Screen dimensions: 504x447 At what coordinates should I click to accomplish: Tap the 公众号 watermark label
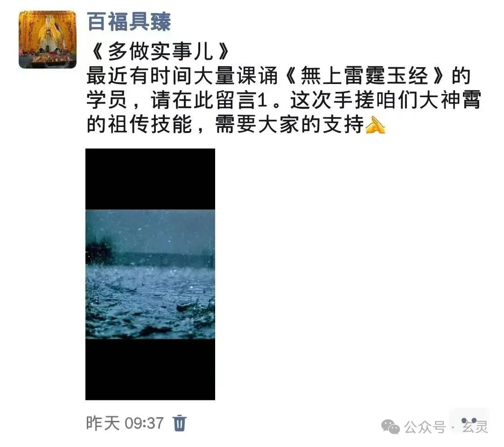pyautogui.click(x=425, y=427)
